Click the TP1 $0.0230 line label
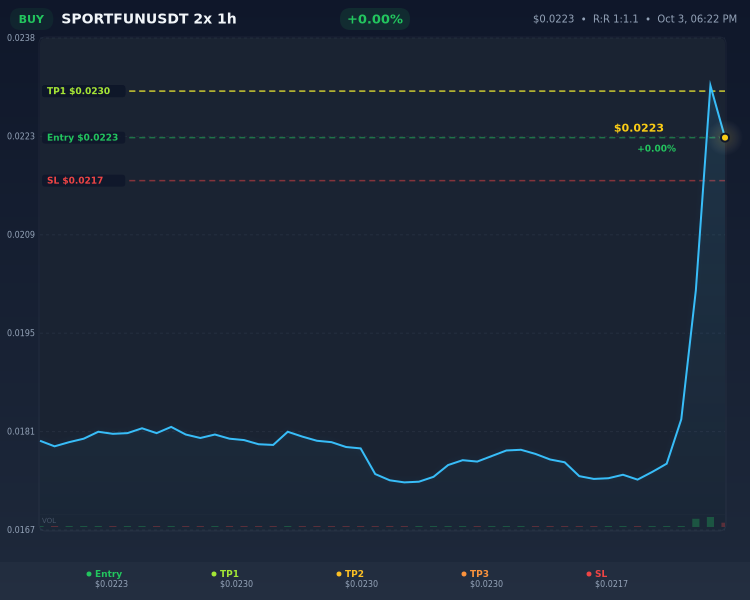Screen dimensions: 750x600 [84, 91]
